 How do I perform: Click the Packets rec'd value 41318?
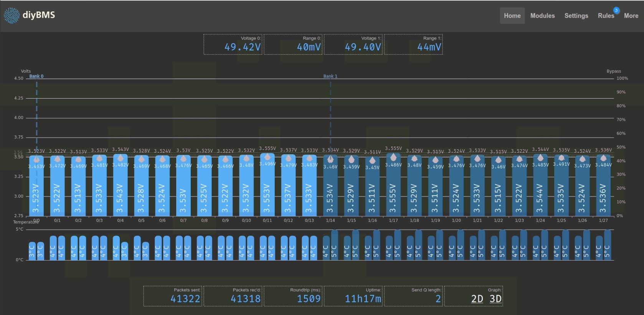click(x=246, y=299)
